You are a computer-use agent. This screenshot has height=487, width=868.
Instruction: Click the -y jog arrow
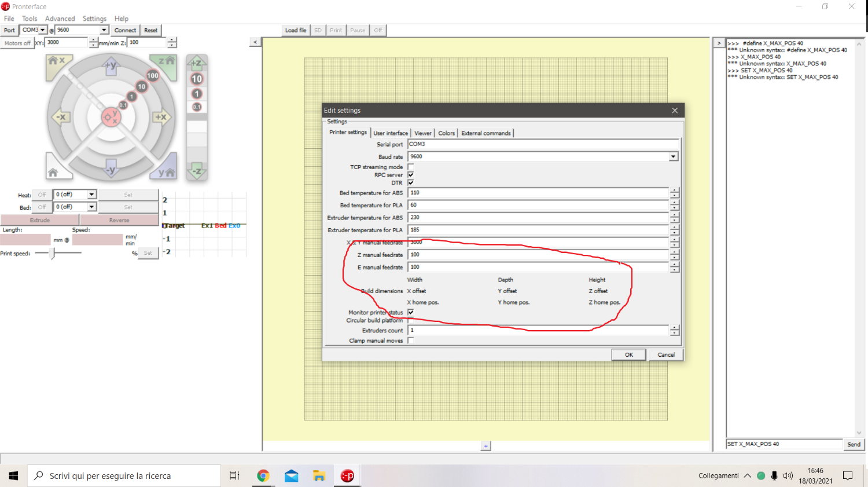pyautogui.click(x=111, y=170)
